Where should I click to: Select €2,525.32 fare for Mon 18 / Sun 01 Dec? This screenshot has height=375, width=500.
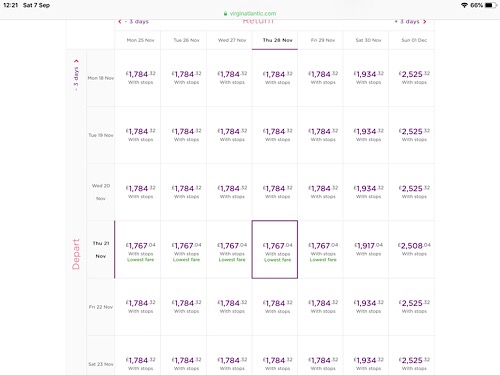click(412, 78)
